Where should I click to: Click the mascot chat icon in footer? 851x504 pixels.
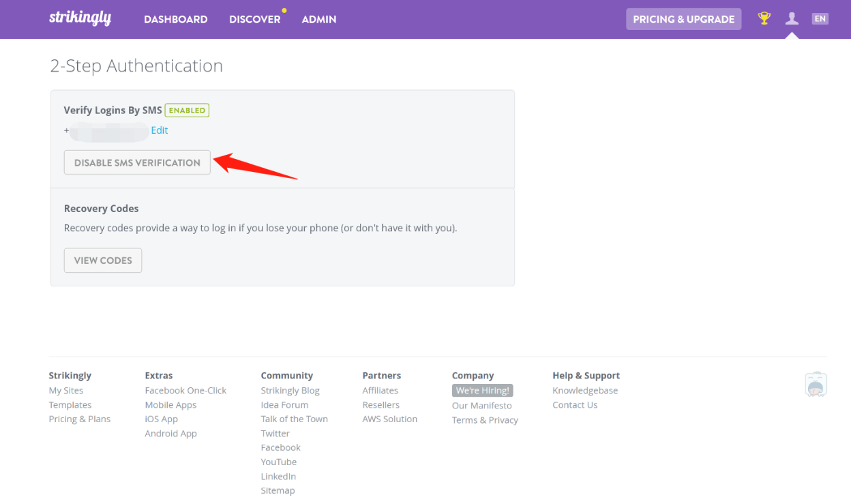click(816, 384)
